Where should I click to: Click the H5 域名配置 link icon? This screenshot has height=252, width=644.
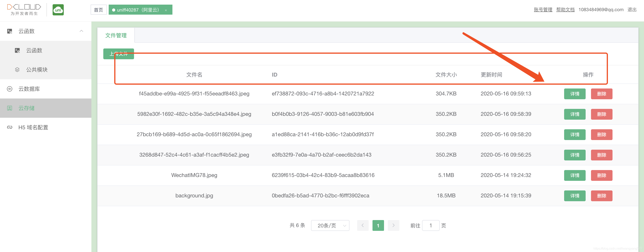pos(9,127)
